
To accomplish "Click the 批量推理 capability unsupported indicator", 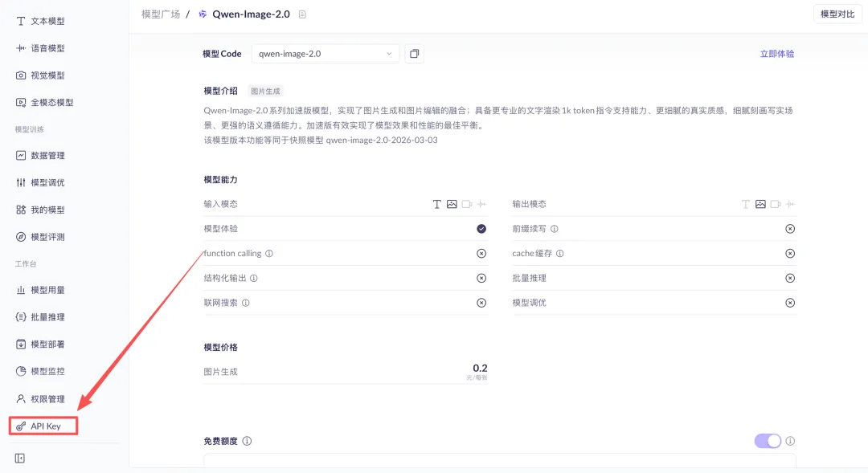I will coord(790,279).
